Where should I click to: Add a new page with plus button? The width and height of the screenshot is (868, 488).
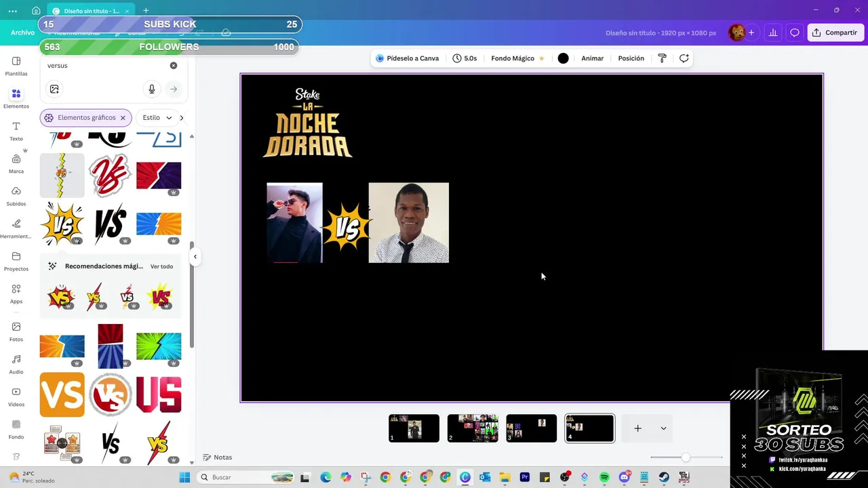tap(637, 428)
